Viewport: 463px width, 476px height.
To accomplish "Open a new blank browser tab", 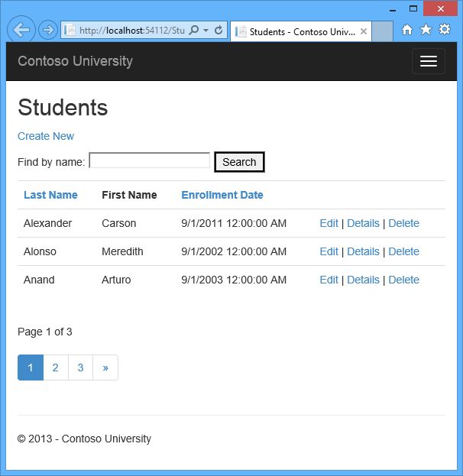I will pos(382,31).
